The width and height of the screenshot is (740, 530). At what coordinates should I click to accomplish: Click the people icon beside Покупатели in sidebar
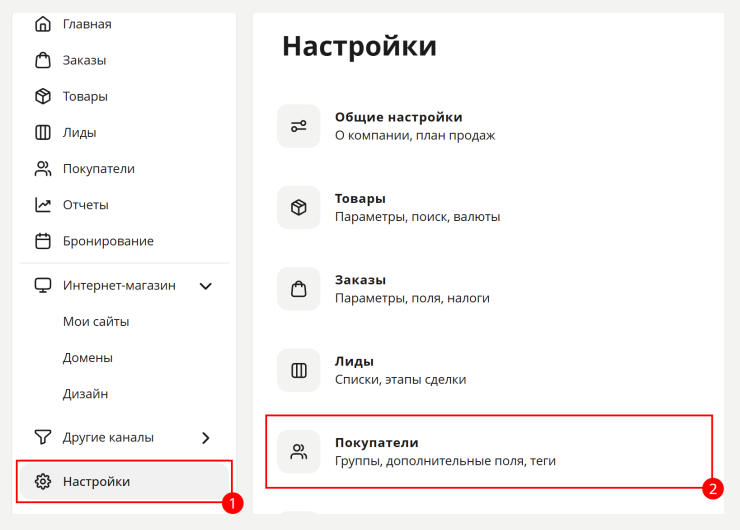click(x=43, y=169)
